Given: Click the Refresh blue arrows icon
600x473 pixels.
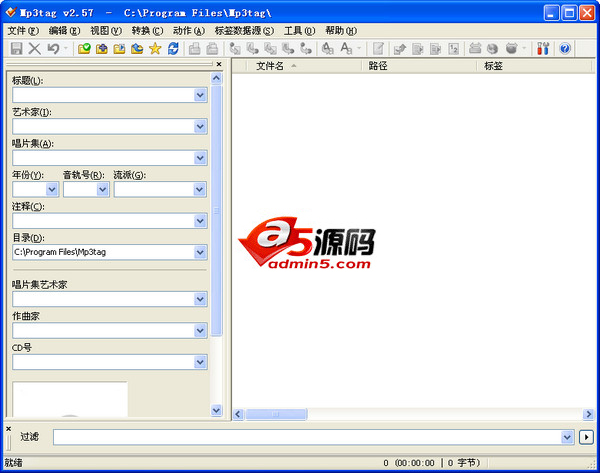Looking at the screenshot, I should pos(173,49).
